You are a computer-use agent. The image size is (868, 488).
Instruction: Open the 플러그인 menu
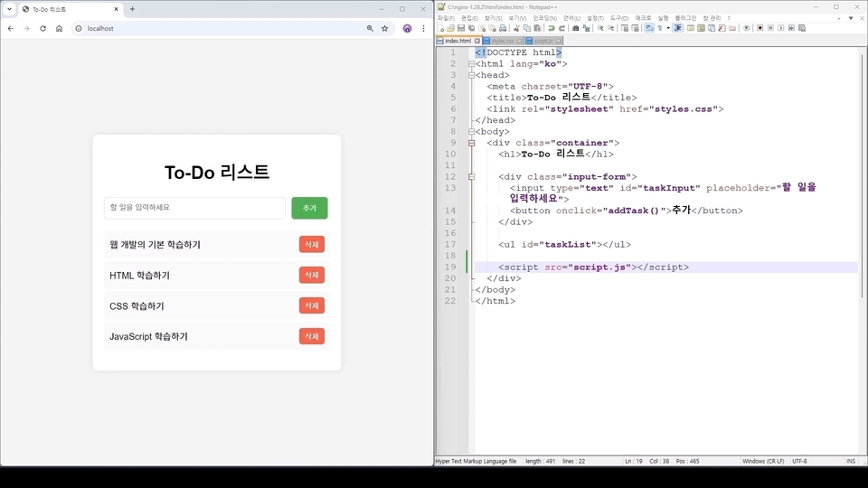click(x=685, y=18)
